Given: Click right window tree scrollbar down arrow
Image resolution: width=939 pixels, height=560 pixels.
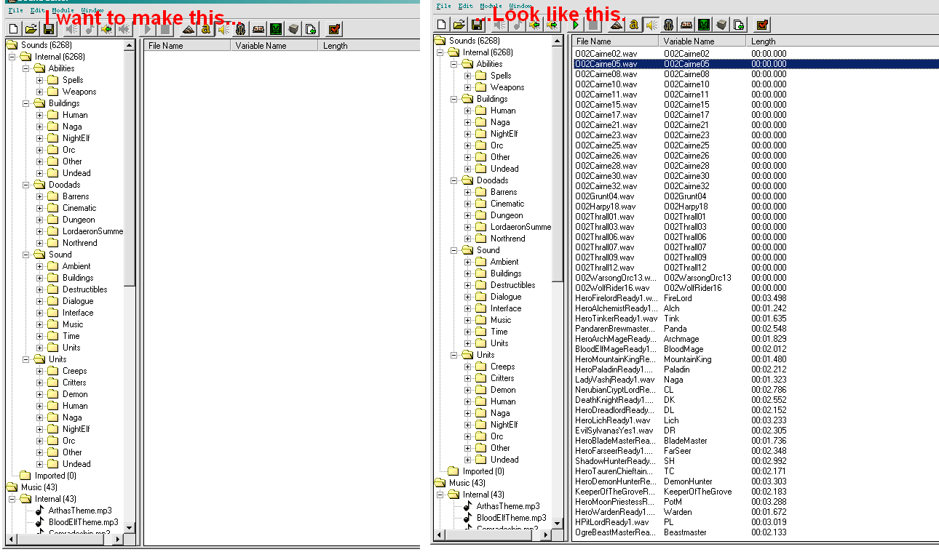Looking at the screenshot, I should tap(558, 523).
